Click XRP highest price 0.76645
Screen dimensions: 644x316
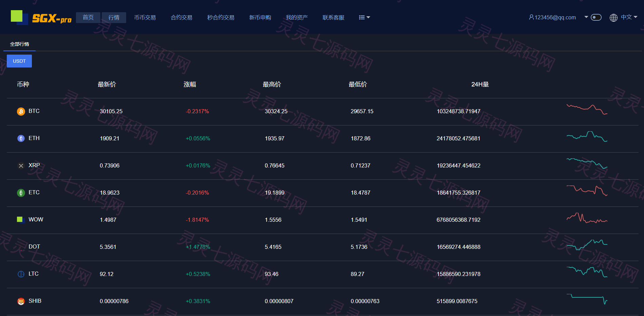275,165
